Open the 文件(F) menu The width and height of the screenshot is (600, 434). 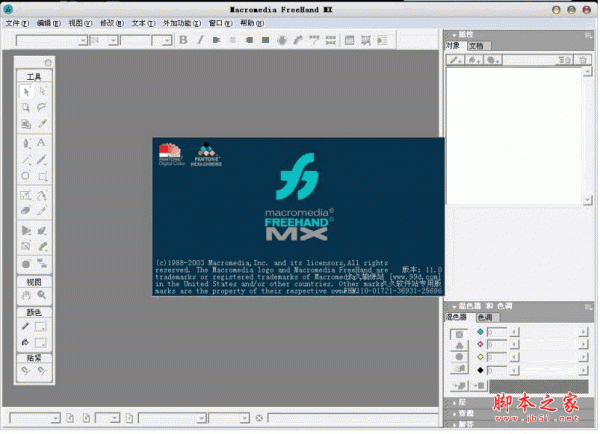[x=17, y=23]
